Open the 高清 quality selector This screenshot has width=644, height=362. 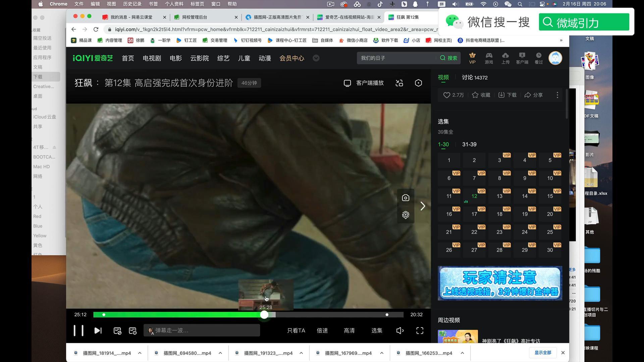pos(349,330)
